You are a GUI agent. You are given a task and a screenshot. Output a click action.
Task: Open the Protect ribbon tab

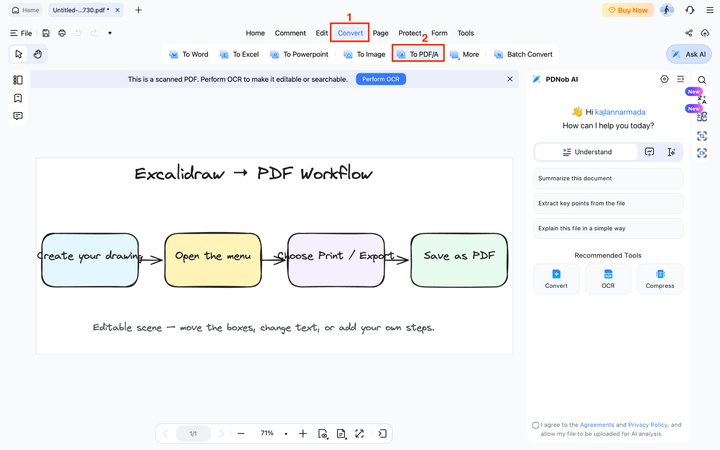pos(410,33)
